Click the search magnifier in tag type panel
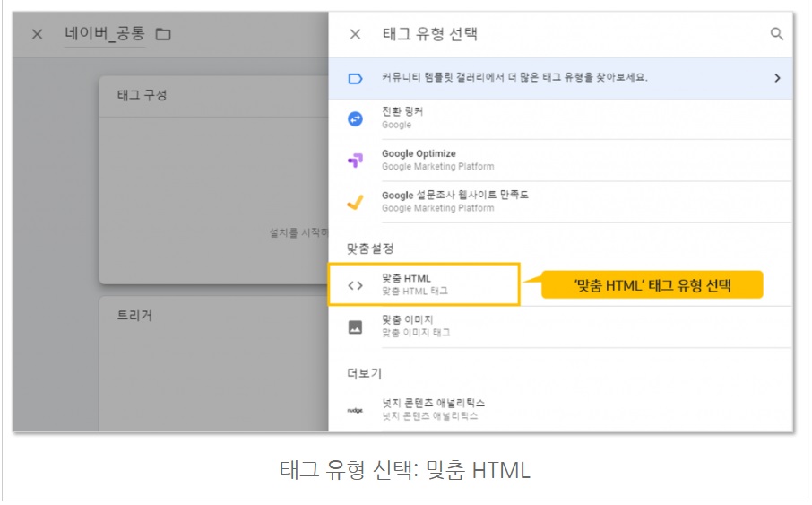The height and width of the screenshot is (505, 812). point(776,34)
